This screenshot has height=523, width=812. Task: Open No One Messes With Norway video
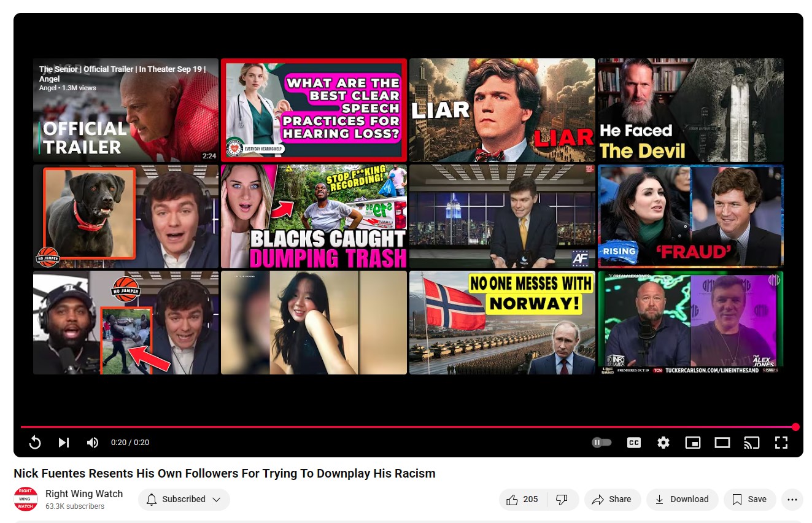coord(502,322)
